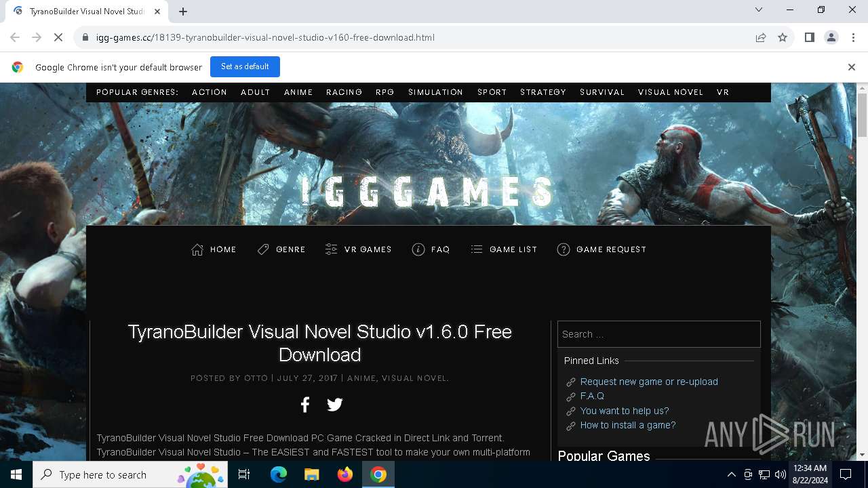Open You want to help us? link
The width and height of the screenshot is (868, 488).
tap(625, 411)
